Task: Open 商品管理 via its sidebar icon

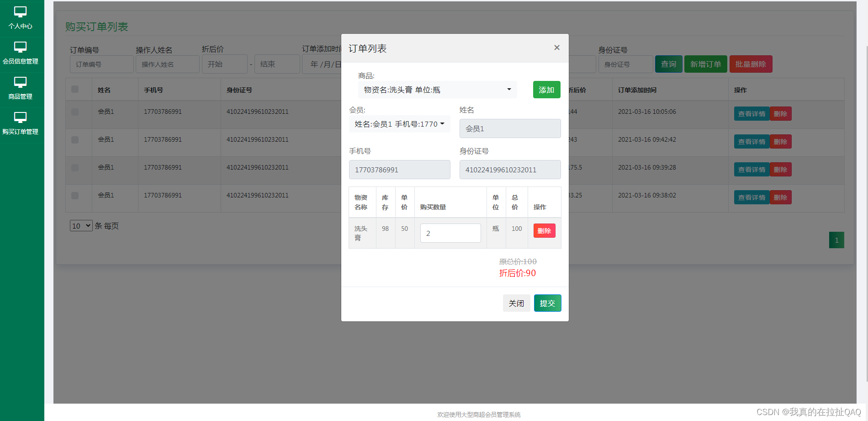Action: (x=19, y=82)
